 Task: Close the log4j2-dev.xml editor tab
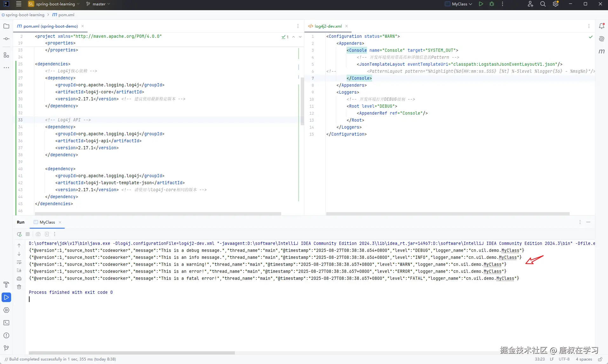tap(347, 26)
